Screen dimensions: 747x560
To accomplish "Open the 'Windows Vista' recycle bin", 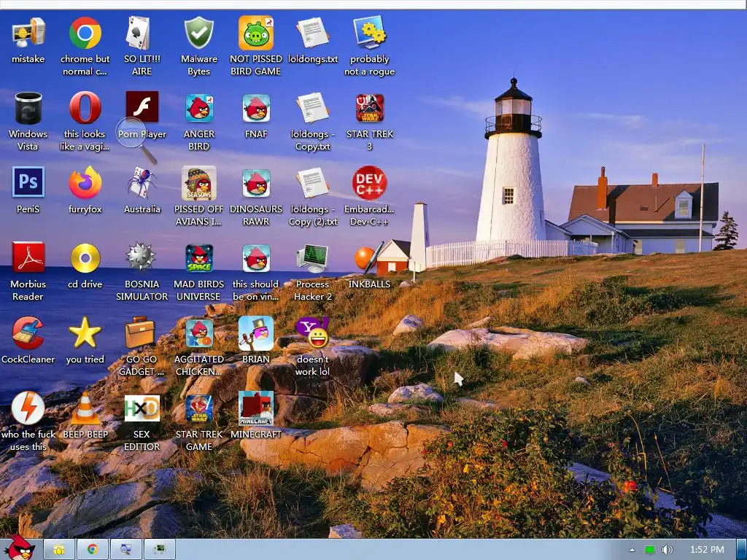I will coord(28,108).
